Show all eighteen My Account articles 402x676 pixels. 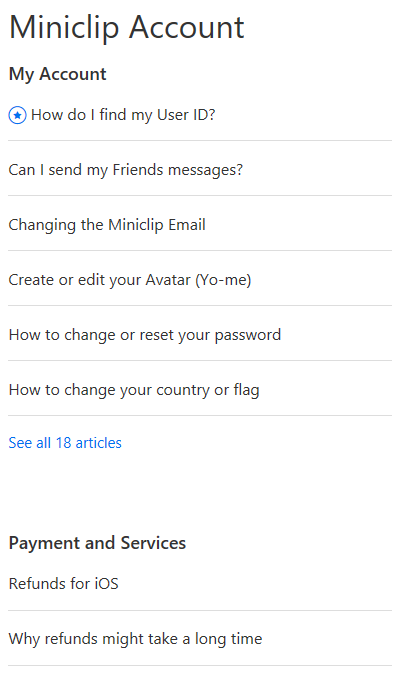pos(65,443)
